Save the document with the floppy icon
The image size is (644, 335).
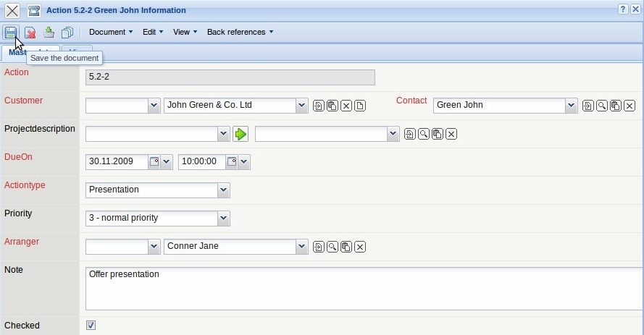click(x=11, y=32)
